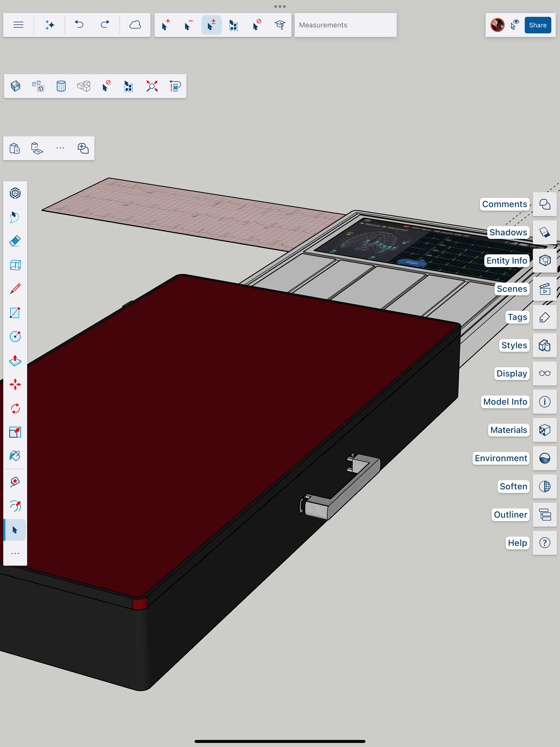
Task: Activate the Move tool
Action: (15, 384)
